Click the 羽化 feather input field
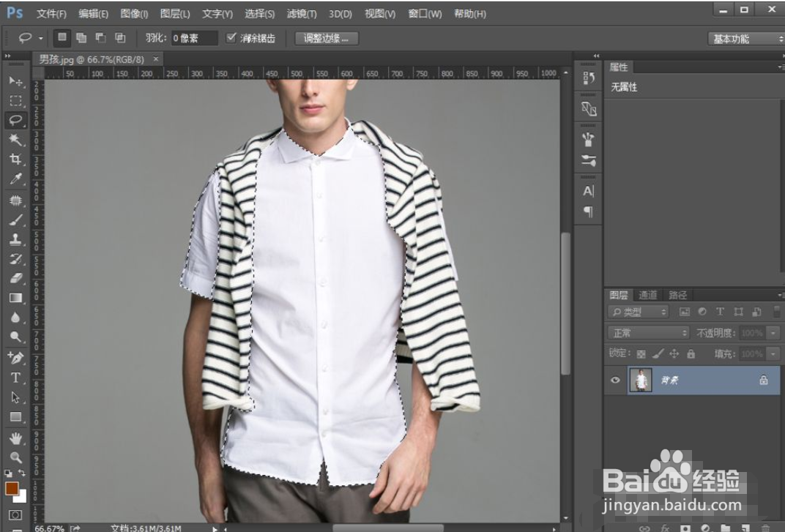The width and height of the screenshot is (785, 532). (194, 38)
